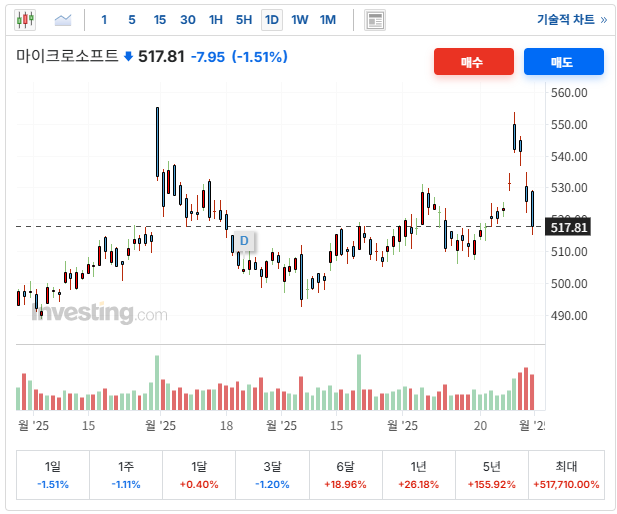Click the 550.00 price axis label
The width and height of the screenshot is (617, 514).
pos(569,125)
